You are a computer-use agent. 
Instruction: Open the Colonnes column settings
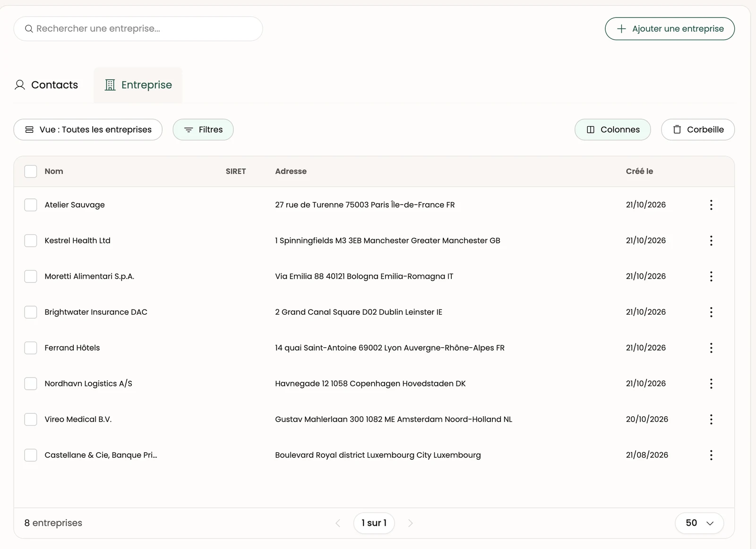point(613,129)
